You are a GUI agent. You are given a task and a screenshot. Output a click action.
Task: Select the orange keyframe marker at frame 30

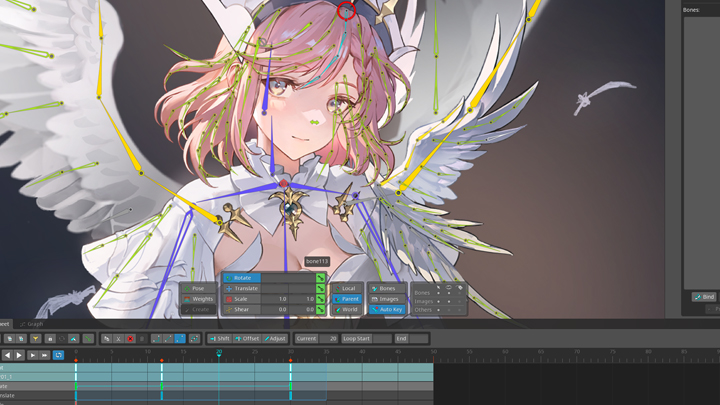coord(291,360)
